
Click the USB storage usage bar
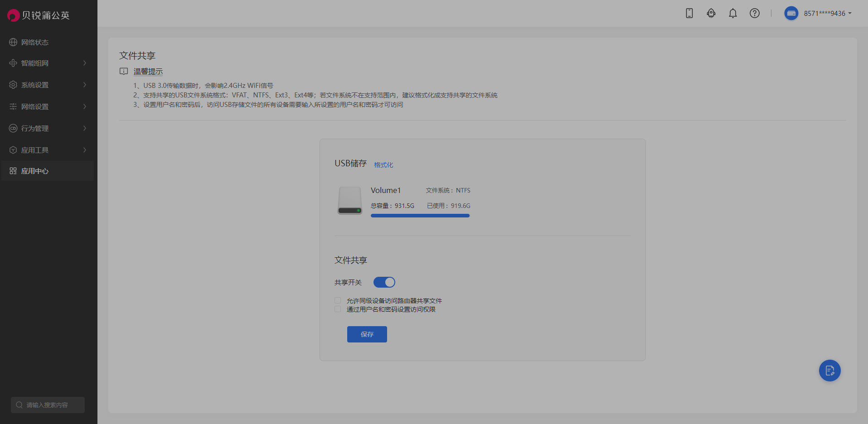tap(420, 216)
